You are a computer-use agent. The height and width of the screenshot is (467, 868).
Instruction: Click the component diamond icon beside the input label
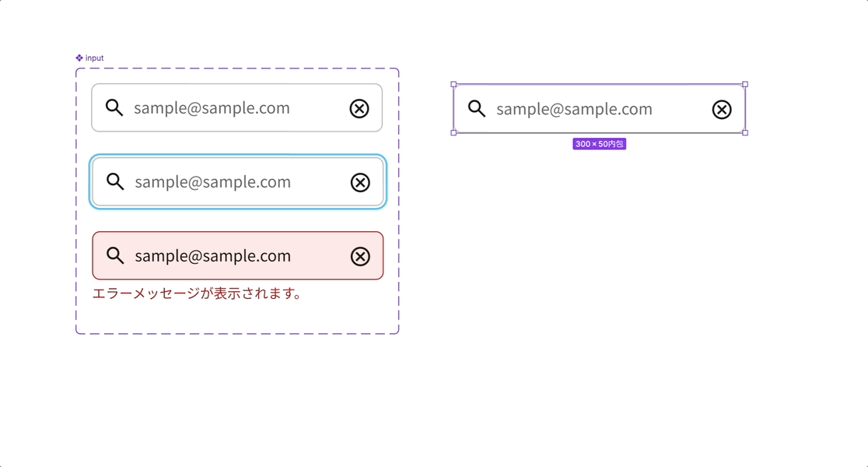coord(79,58)
